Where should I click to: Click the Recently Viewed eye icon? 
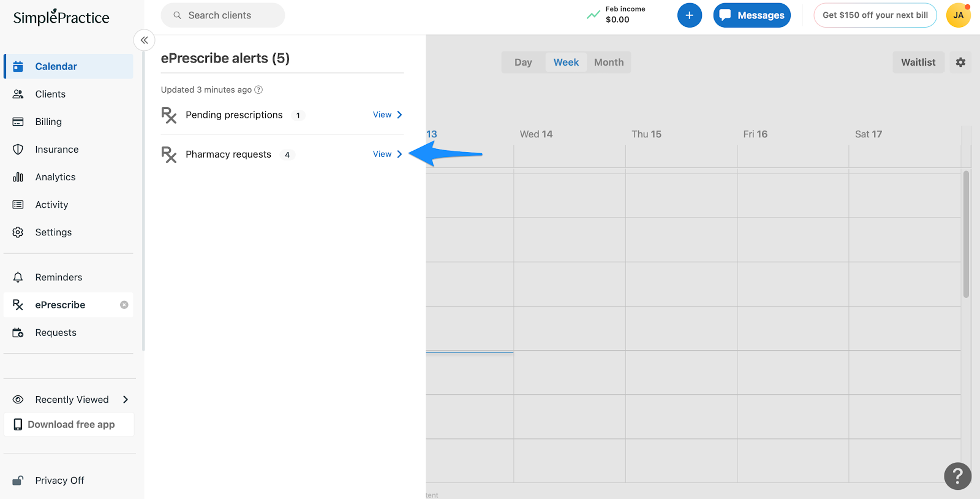coord(18,399)
